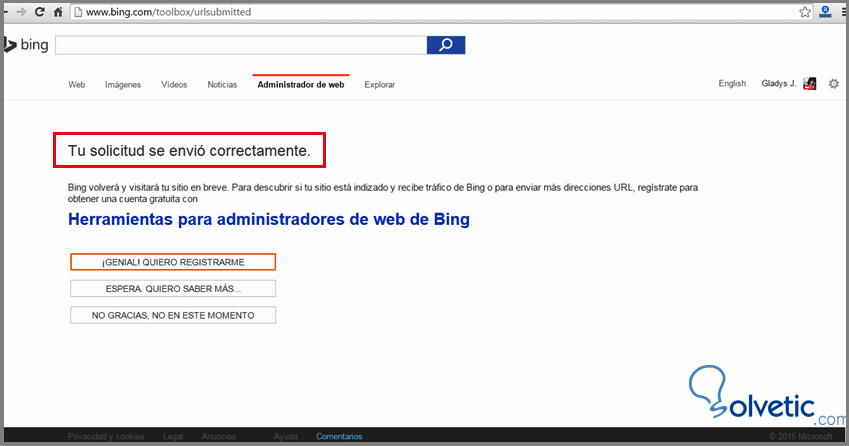The height and width of the screenshot is (446, 849).
Task: Choose ESPERA. QUIERO SABER MÁS... button
Action: pyautogui.click(x=173, y=288)
